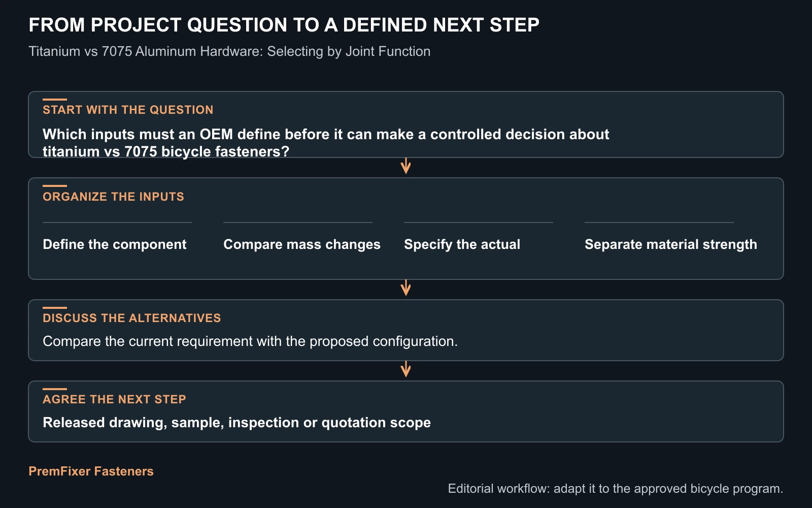The image size is (812, 508).
Task: Click the Titanium vs 7075 Aluminum subtitle
Action: click(x=229, y=51)
